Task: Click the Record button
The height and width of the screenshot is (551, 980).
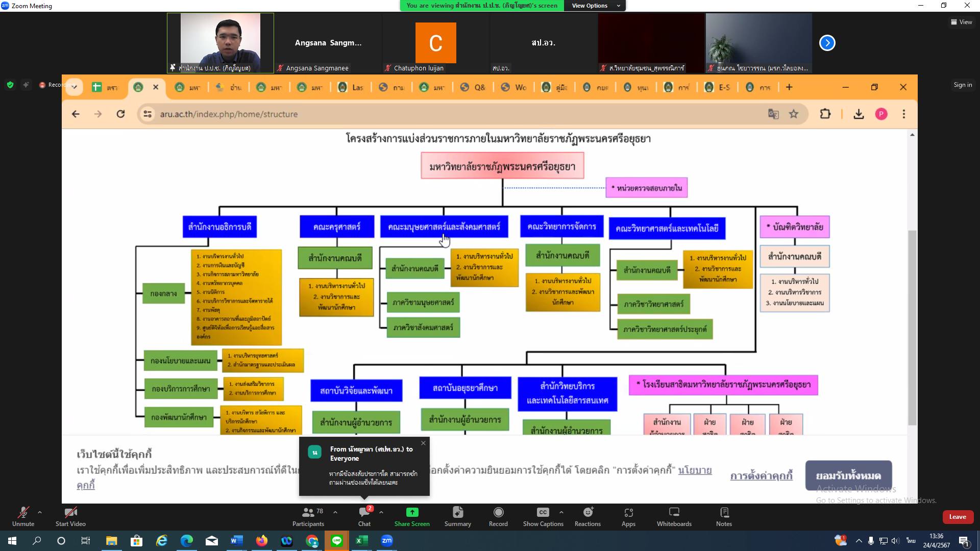Action: 498,516
